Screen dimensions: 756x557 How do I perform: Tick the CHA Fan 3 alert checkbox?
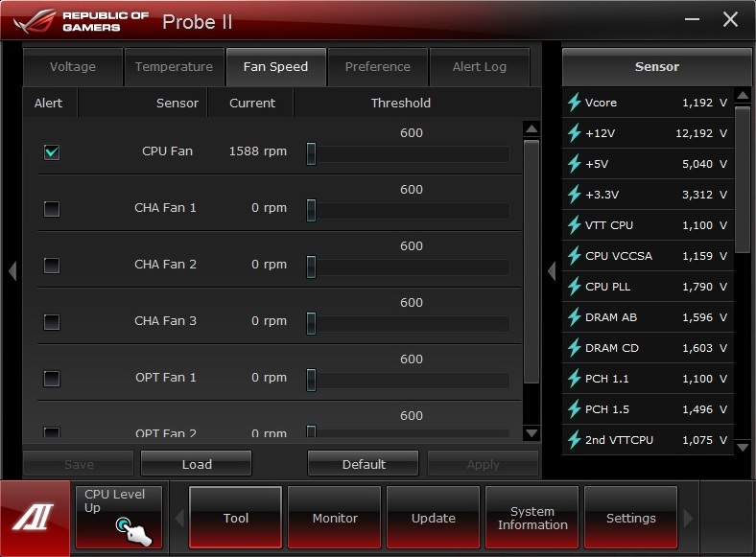[x=52, y=322]
